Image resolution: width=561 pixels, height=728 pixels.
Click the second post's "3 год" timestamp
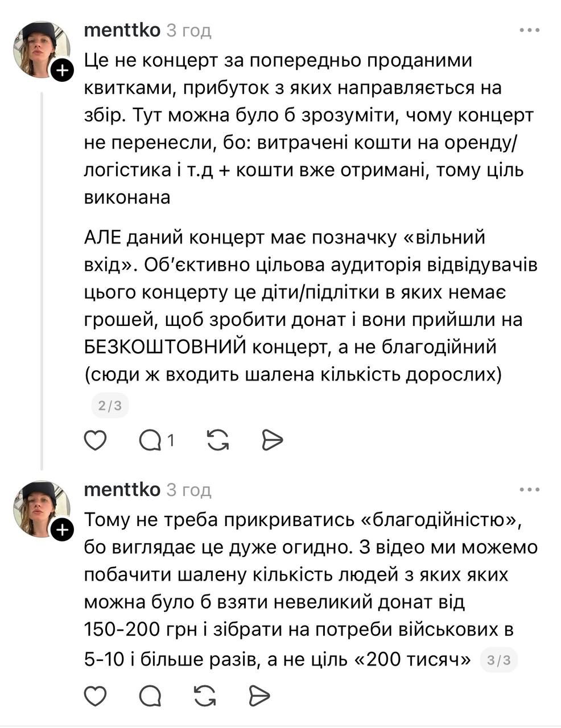[189, 489]
